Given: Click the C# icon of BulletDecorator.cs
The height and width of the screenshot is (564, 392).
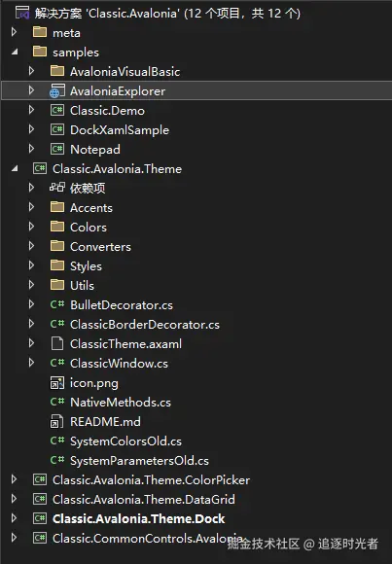Looking at the screenshot, I should pos(57,304).
